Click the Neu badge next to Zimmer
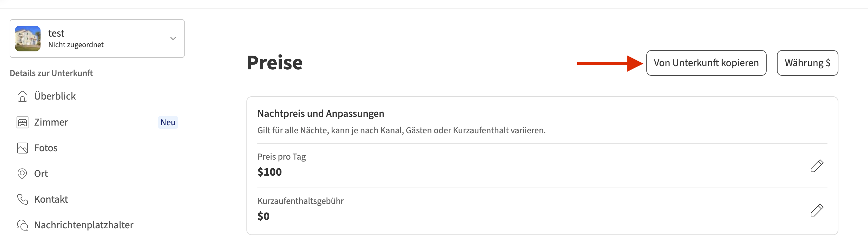 pos(168,122)
